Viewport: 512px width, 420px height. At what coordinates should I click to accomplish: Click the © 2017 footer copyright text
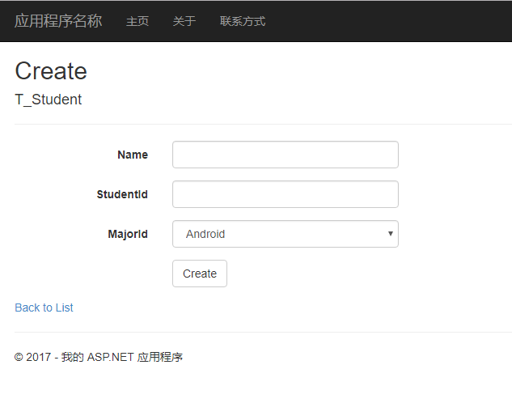point(32,357)
